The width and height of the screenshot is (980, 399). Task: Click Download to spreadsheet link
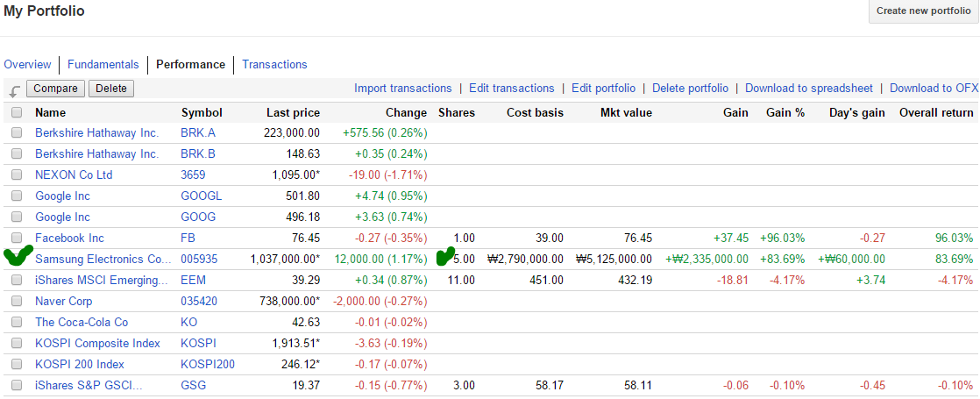[x=809, y=89]
